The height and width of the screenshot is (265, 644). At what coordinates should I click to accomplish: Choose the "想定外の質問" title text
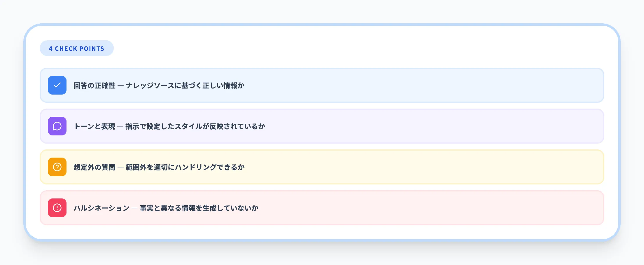(94, 167)
